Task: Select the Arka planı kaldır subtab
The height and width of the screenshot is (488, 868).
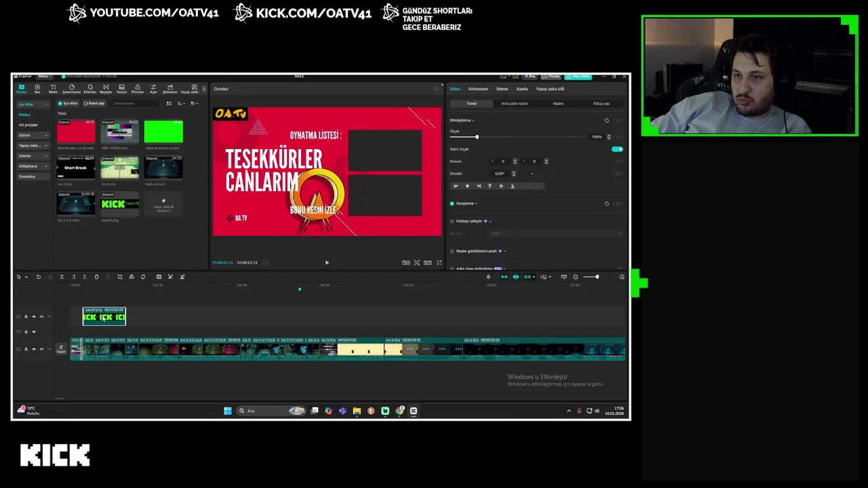Action: point(515,104)
